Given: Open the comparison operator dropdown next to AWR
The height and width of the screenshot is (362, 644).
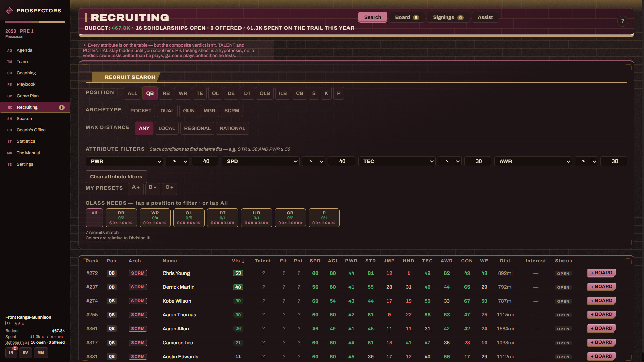Looking at the screenshot, I should (x=586, y=161).
